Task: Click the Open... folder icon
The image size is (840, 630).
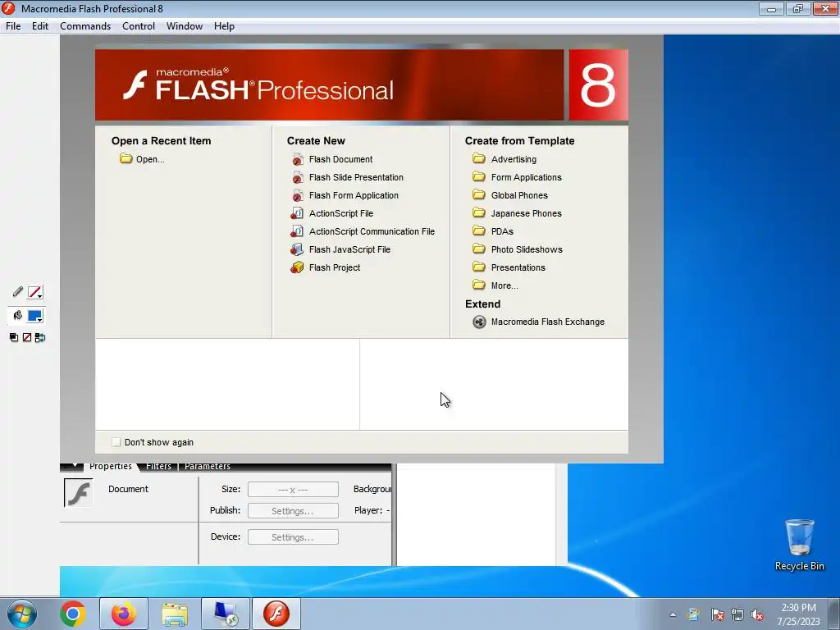Action: [x=126, y=158]
